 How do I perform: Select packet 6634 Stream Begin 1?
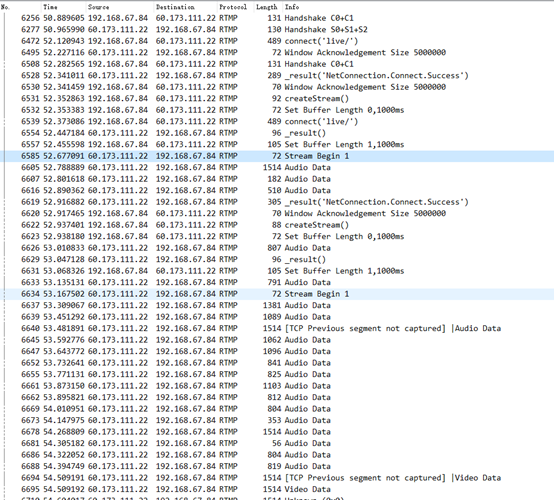tap(277, 294)
